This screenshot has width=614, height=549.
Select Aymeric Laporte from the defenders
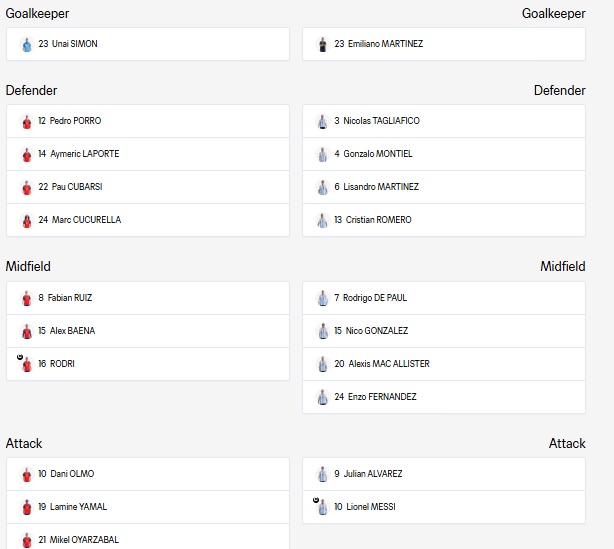[x=148, y=154]
